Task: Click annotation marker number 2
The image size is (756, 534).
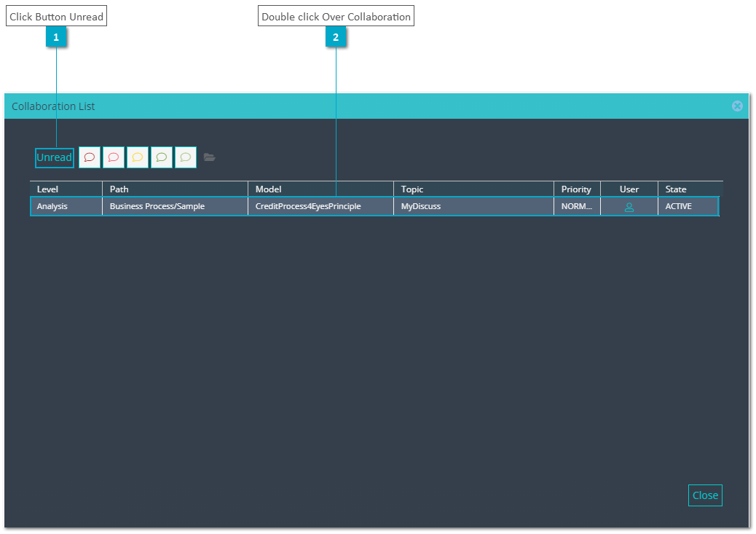Action: click(336, 37)
